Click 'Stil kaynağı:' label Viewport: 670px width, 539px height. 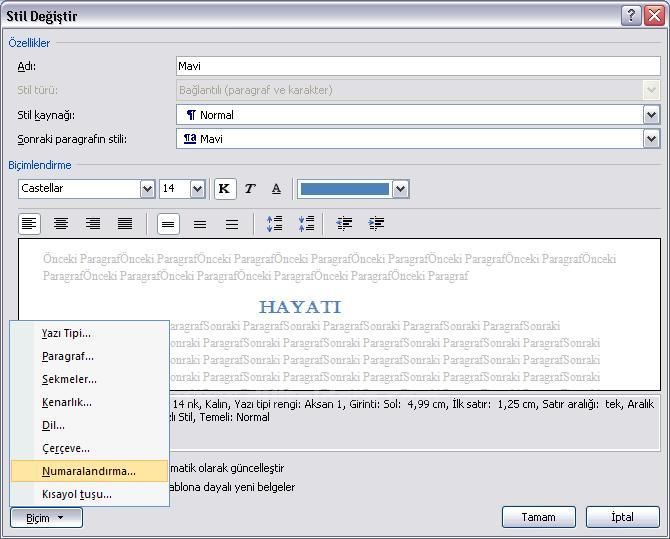(x=46, y=115)
